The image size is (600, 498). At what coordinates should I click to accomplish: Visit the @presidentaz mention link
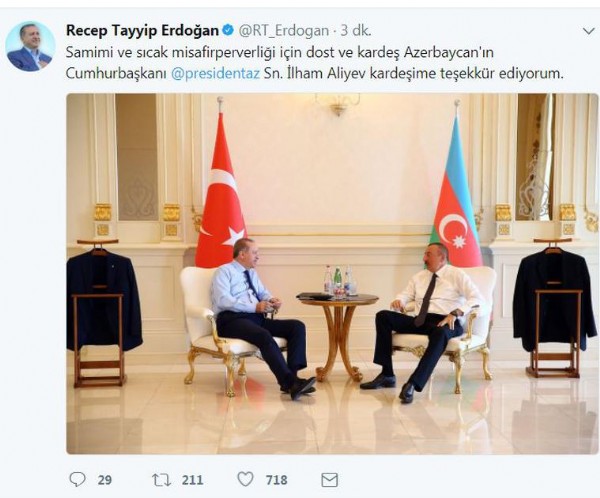tap(215, 73)
